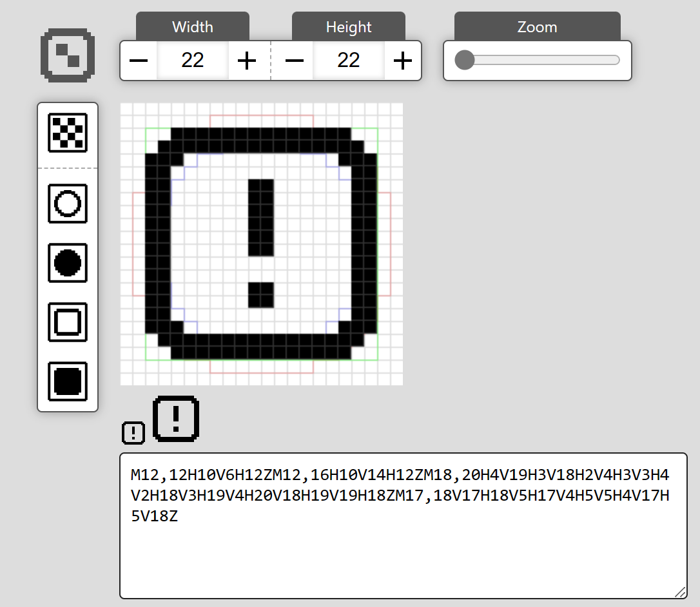Select the hollow square drawing tool
Screen dimensions: 700x607
67,322
